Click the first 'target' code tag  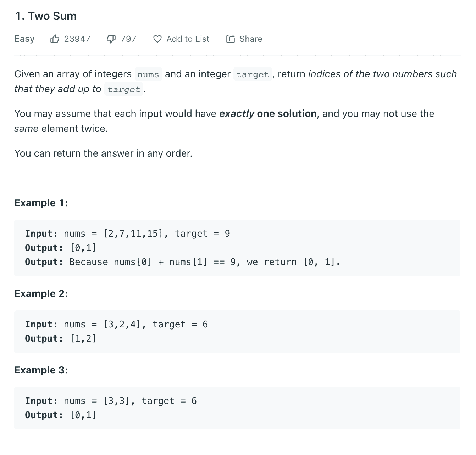click(x=253, y=74)
